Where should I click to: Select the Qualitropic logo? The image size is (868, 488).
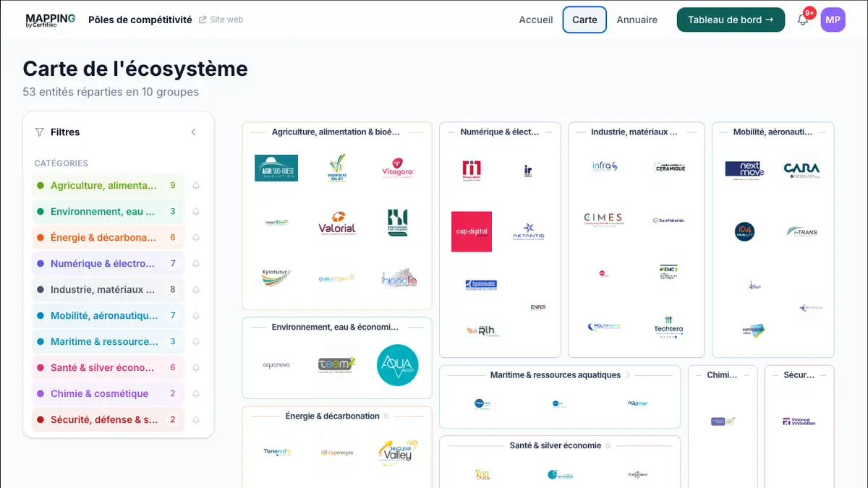coord(337,278)
